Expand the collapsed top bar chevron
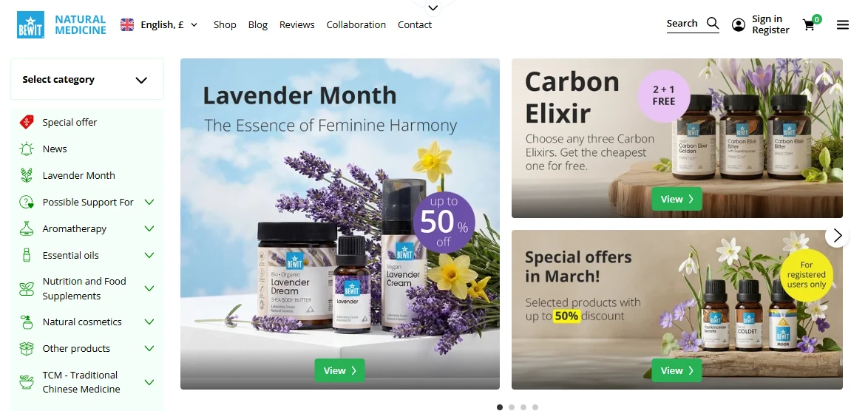The image size is (868, 411). (433, 7)
